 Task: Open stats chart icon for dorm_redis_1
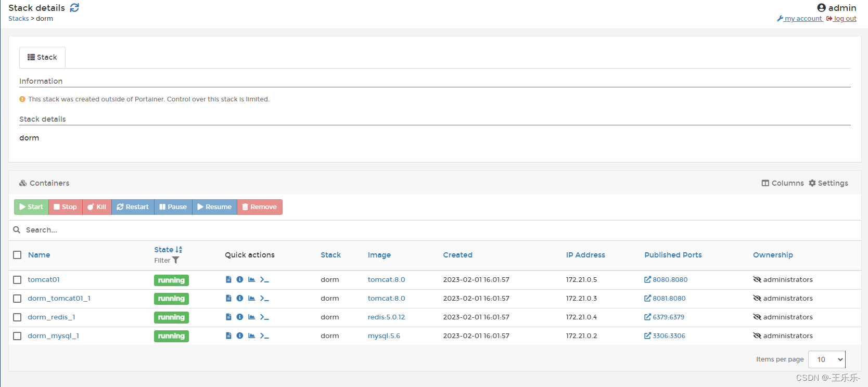tap(252, 317)
